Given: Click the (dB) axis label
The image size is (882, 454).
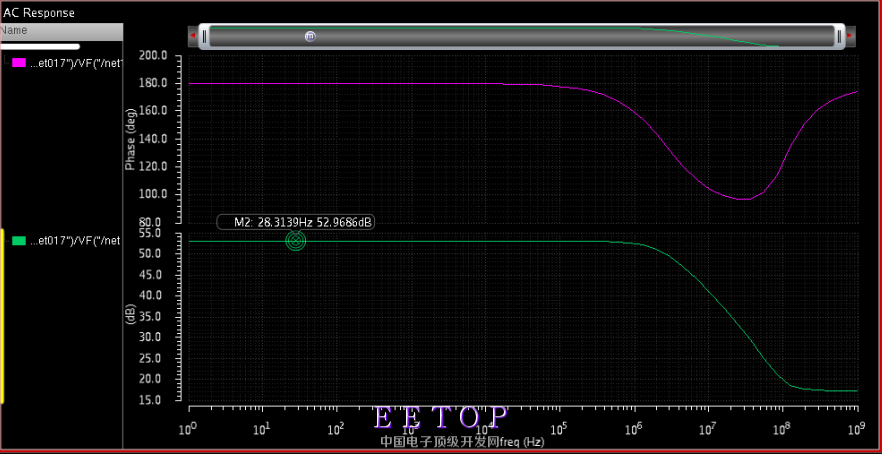Looking at the screenshot, I should (128, 316).
